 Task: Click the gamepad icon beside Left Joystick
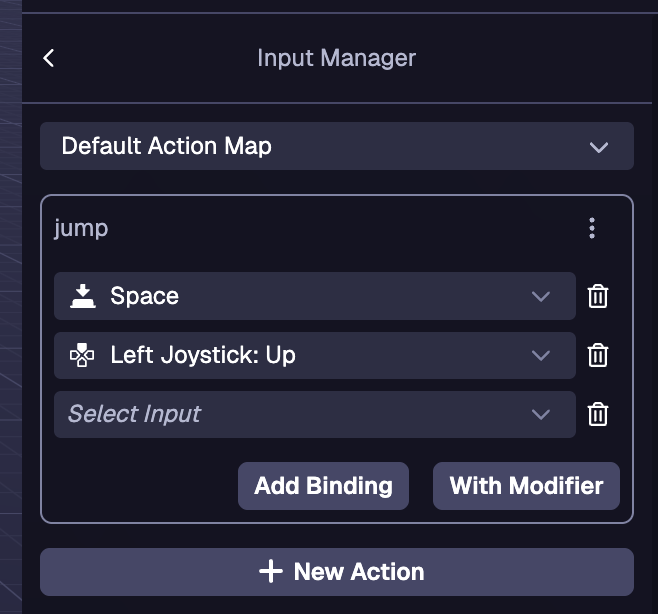[82, 355]
